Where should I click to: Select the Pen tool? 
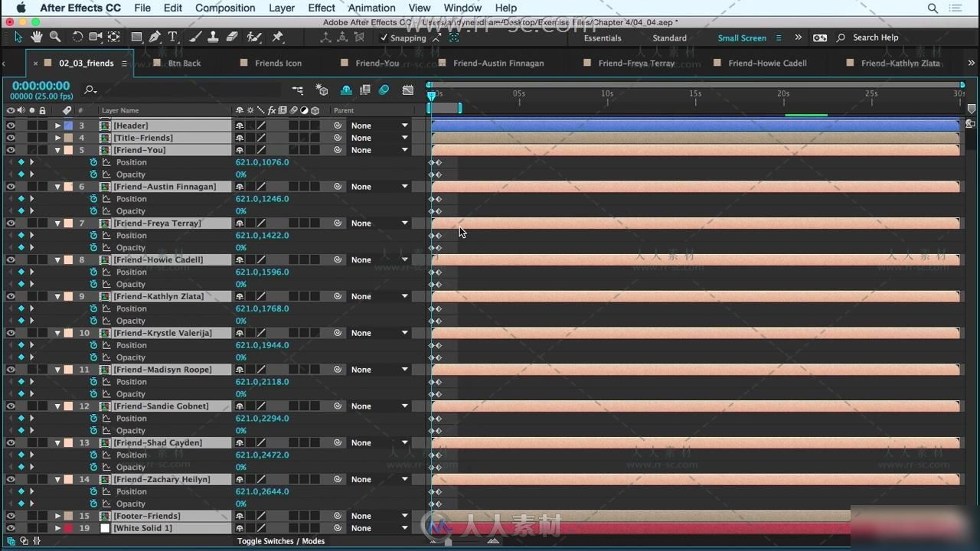click(x=155, y=37)
